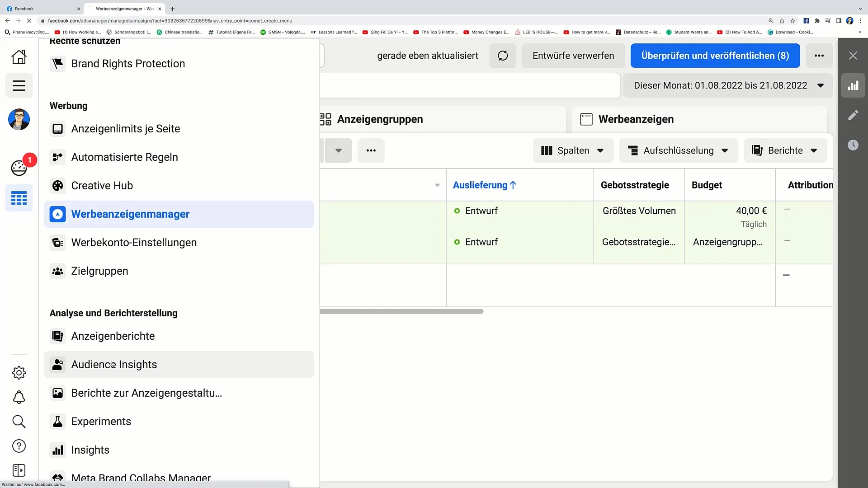Viewport: 868px width, 488px height.
Task: Open settings gear in left sidebar
Action: click(x=19, y=373)
